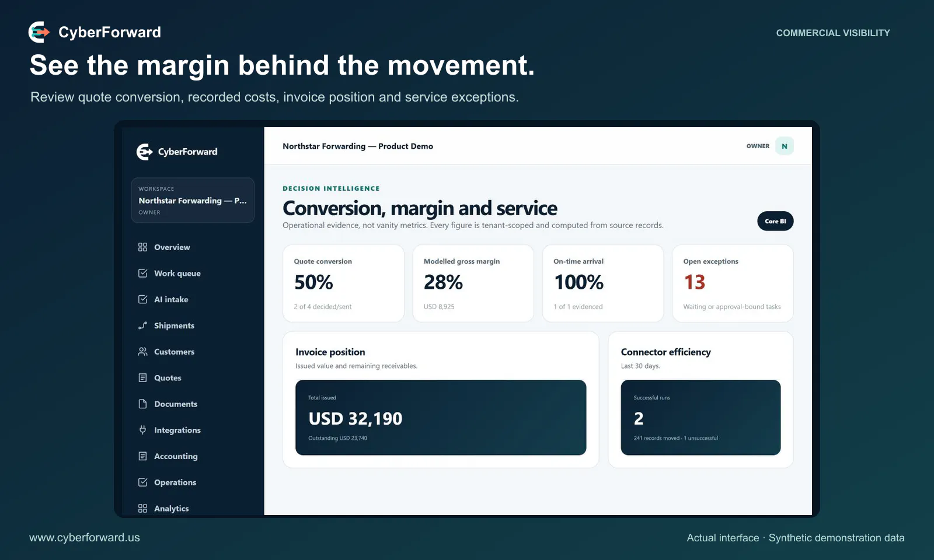Screen dimensions: 934x560
Task: Click the Operations checkbox icon
Action: pyautogui.click(x=142, y=482)
